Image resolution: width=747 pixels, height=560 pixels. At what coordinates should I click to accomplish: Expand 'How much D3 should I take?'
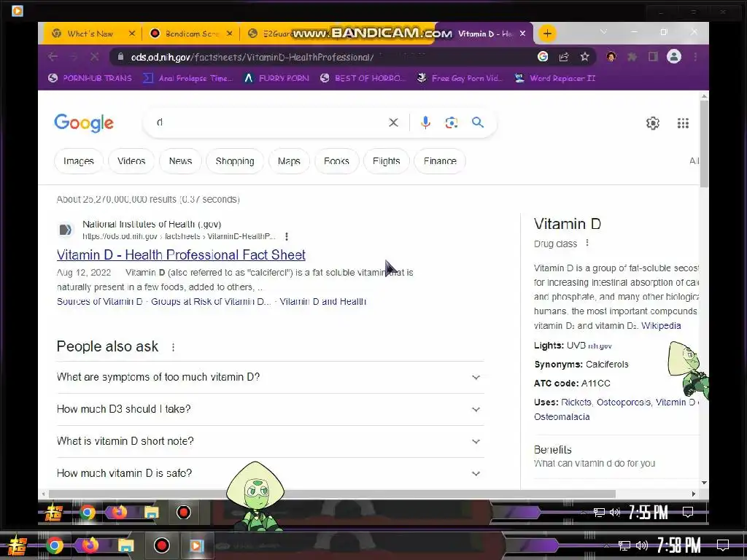(270, 409)
